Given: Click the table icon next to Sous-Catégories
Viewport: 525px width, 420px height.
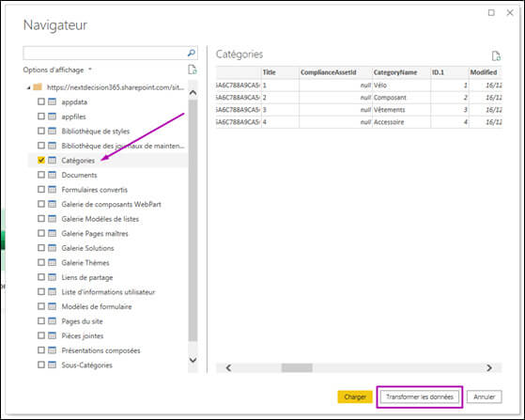Looking at the screenshot, I should pyautogui.click(x=53, y=365).
